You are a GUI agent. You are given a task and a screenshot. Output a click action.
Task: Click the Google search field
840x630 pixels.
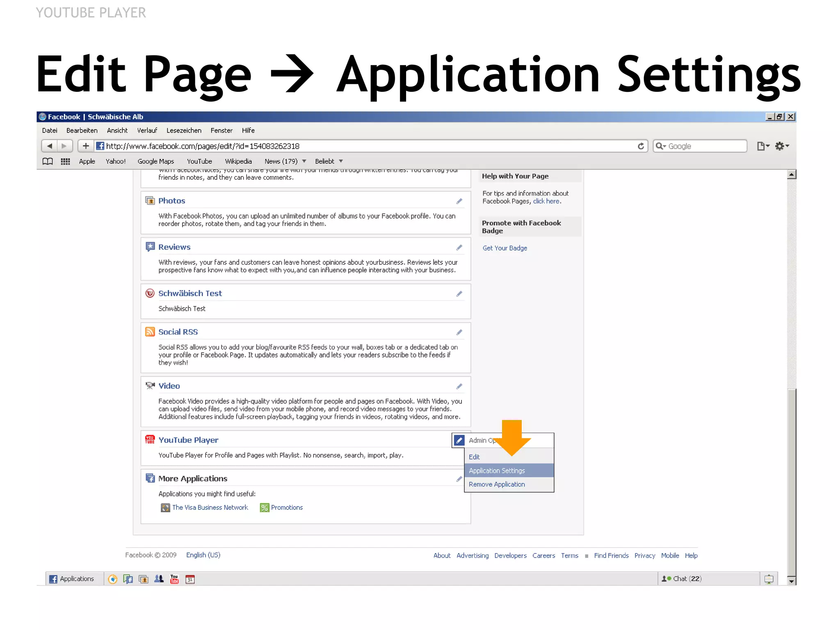[x=700, y=146]
